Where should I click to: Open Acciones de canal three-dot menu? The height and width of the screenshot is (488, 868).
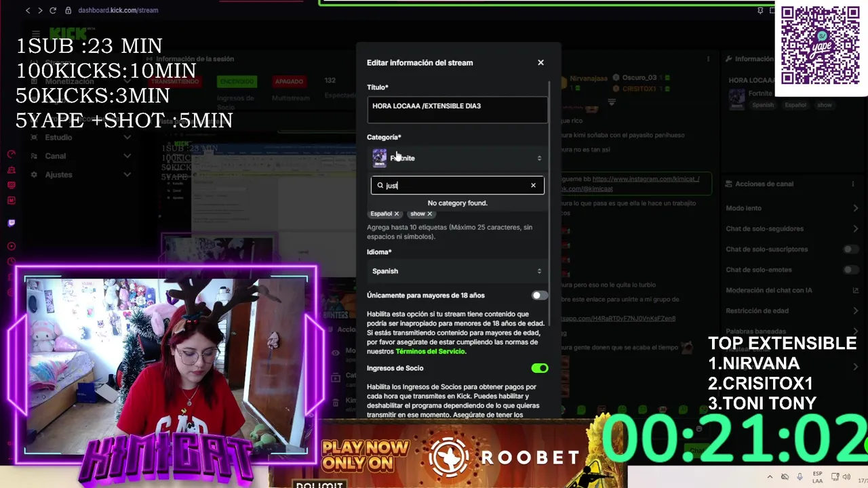pyautogui.click(x=853, y=184)
